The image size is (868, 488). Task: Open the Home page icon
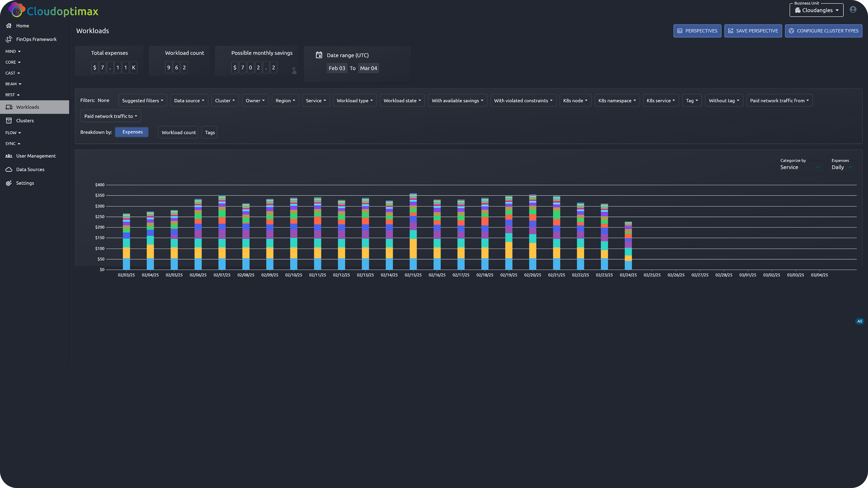(9, 26)
